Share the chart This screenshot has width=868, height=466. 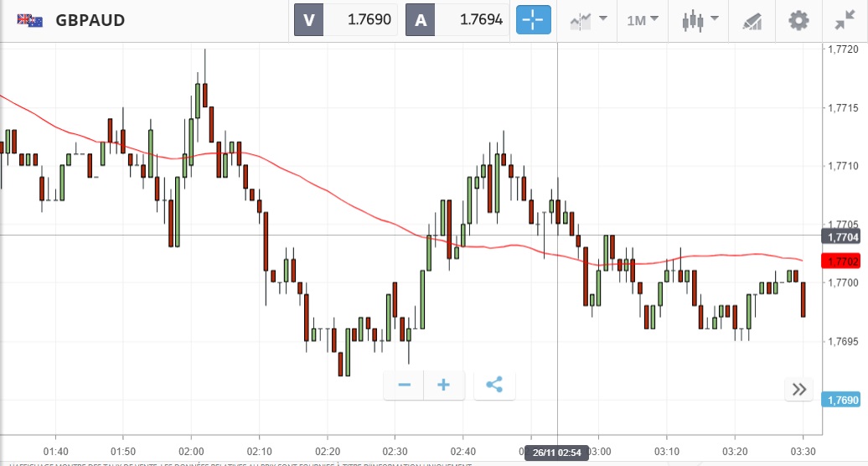[494, 386]
